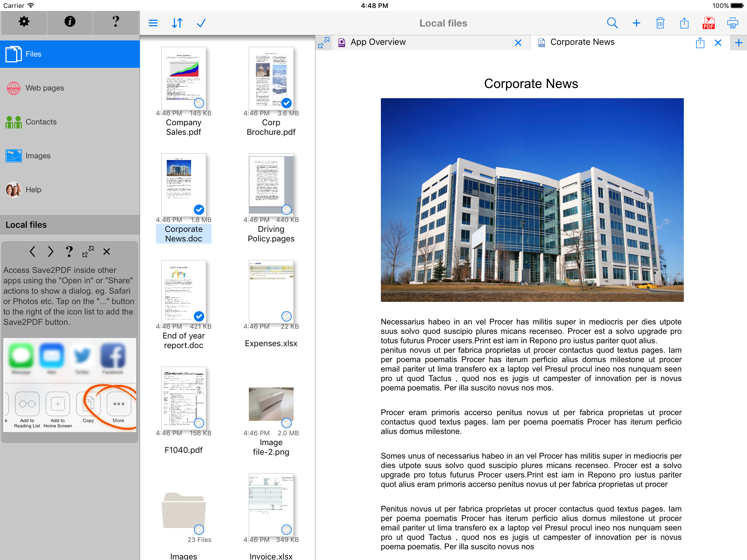This screenshot has height=560, width=747.
Task: Click the info circle icon
Action: coord(70,22)
